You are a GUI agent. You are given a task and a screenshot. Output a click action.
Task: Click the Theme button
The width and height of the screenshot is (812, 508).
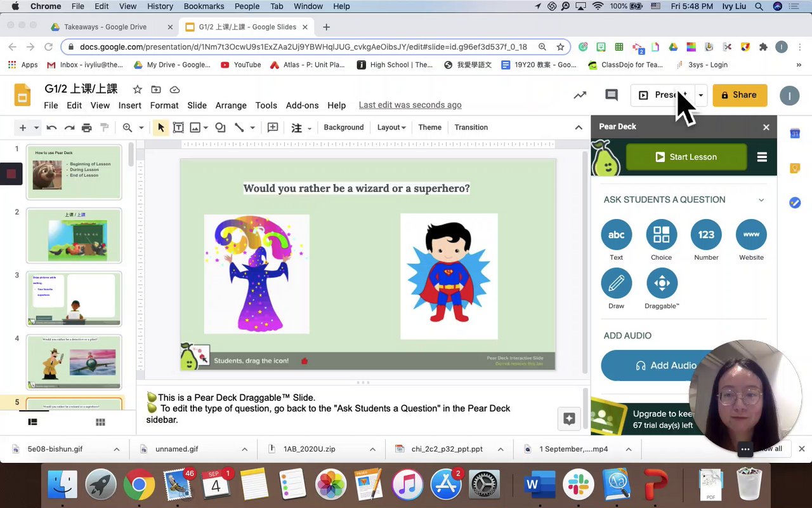click(x=429, y=128)
